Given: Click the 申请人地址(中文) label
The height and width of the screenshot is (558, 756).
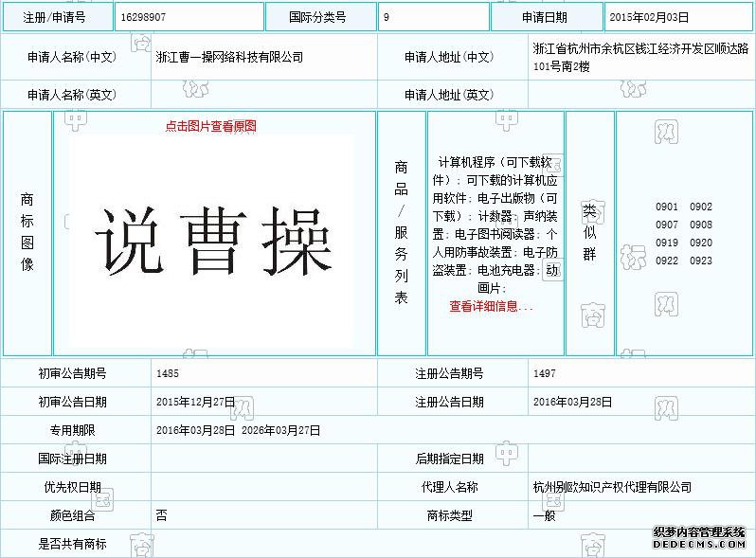Looking at the screenshot, I should (449, 57).
